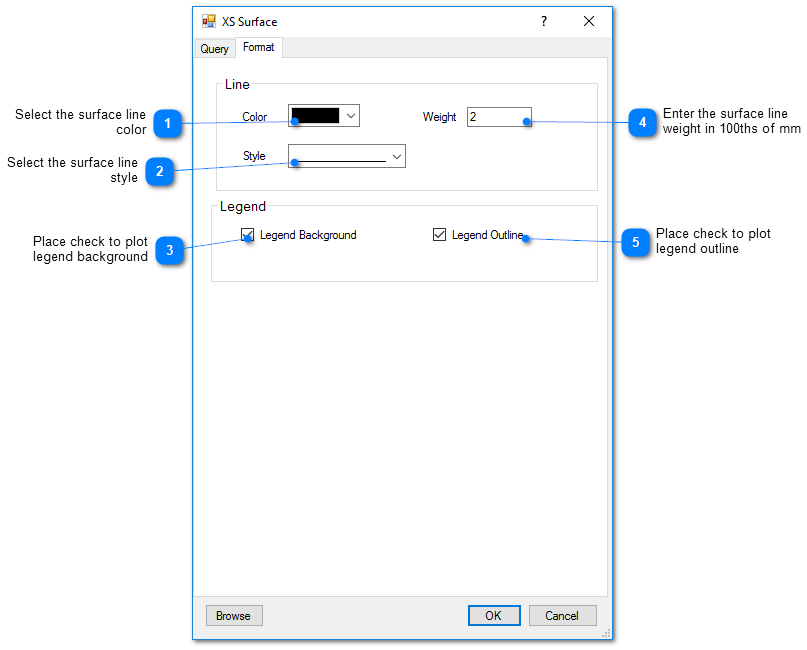Viewport: 807px width, 650px height.
Task: Open the help question mark button
Action: 543,22
